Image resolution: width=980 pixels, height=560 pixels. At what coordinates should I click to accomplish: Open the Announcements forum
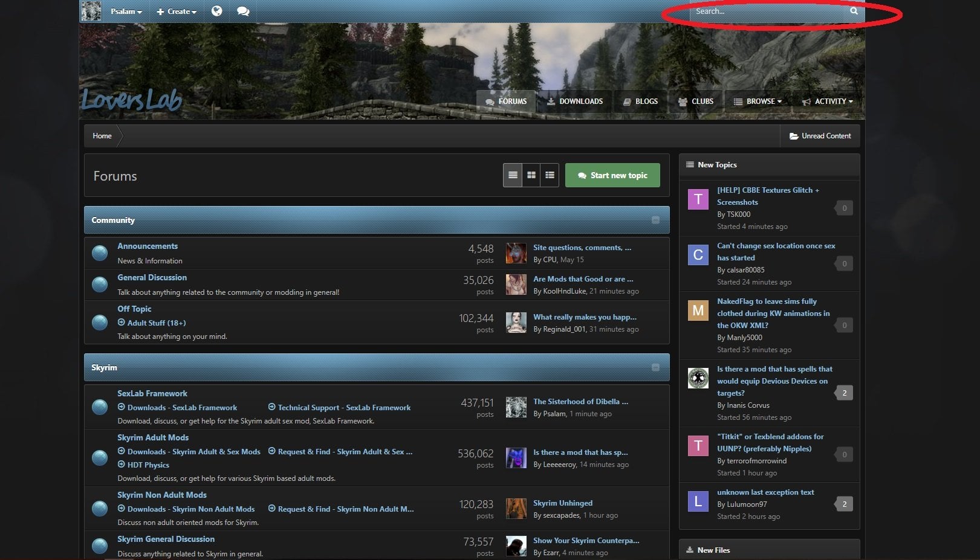(x=148, y=246)
